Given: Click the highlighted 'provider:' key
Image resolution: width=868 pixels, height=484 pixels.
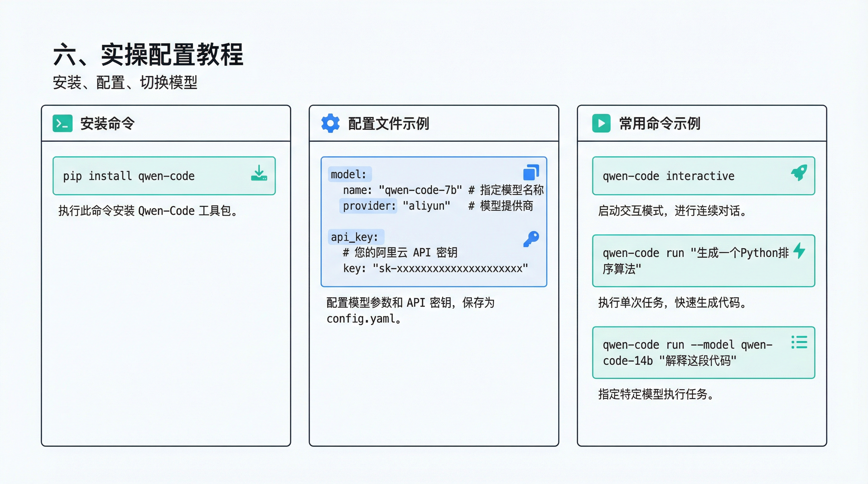Looking at the screenshot, I should [x=368, y=206].
